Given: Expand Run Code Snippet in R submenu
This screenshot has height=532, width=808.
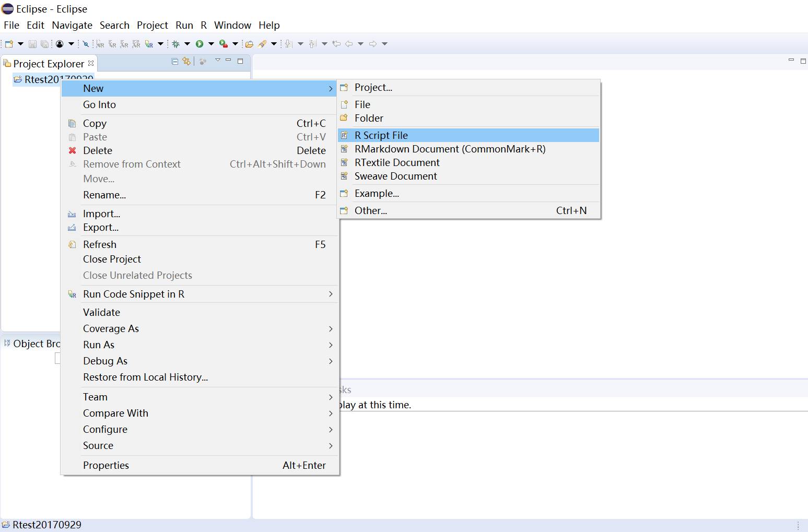Looking at the screenshot, I should click(200, 294).
